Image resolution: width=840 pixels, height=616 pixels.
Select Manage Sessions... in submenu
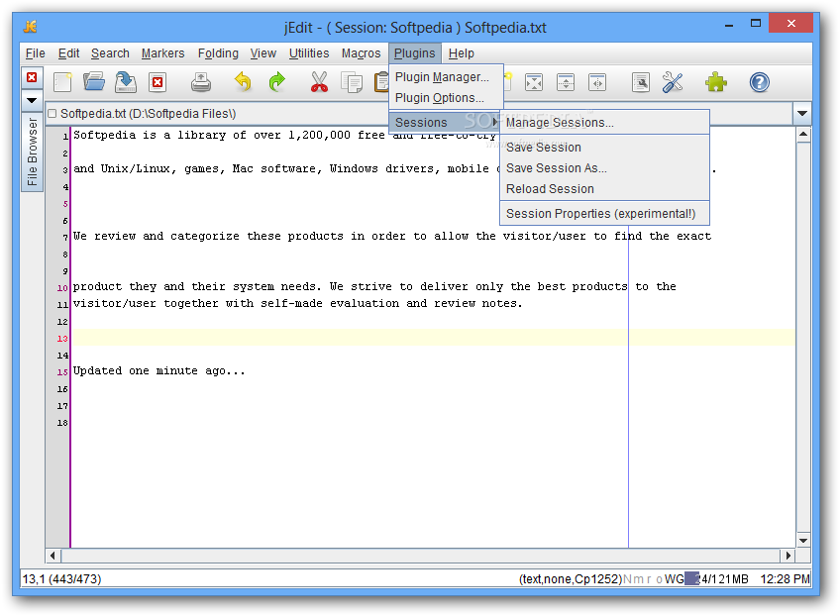coord(604,123)
